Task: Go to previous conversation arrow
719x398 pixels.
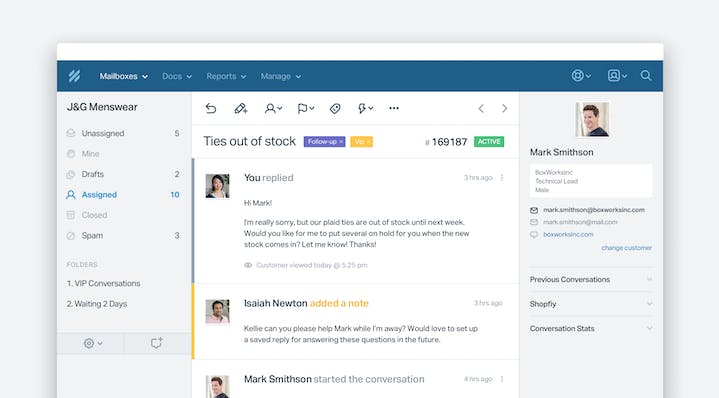Action: [481, 108]
